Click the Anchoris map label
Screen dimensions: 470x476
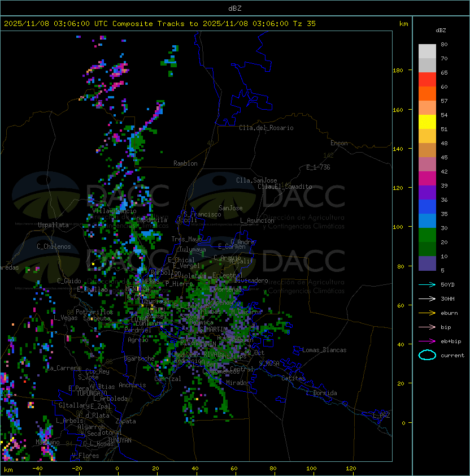[x=132, y=385]
